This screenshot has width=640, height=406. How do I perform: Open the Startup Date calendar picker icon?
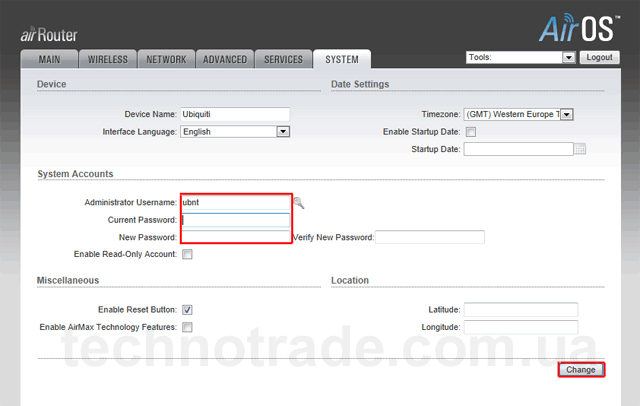pos(579,150)
